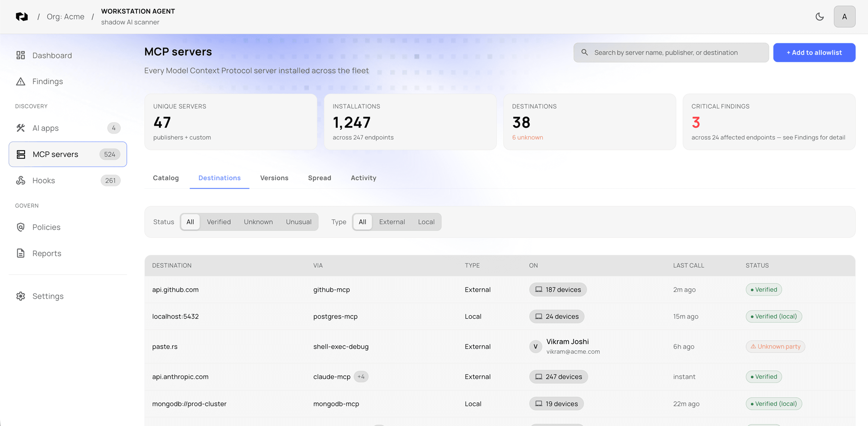This screenshot has width=868, height=426.
Task: Sort by the Destination column header
Action: click(x=172, y=265)
